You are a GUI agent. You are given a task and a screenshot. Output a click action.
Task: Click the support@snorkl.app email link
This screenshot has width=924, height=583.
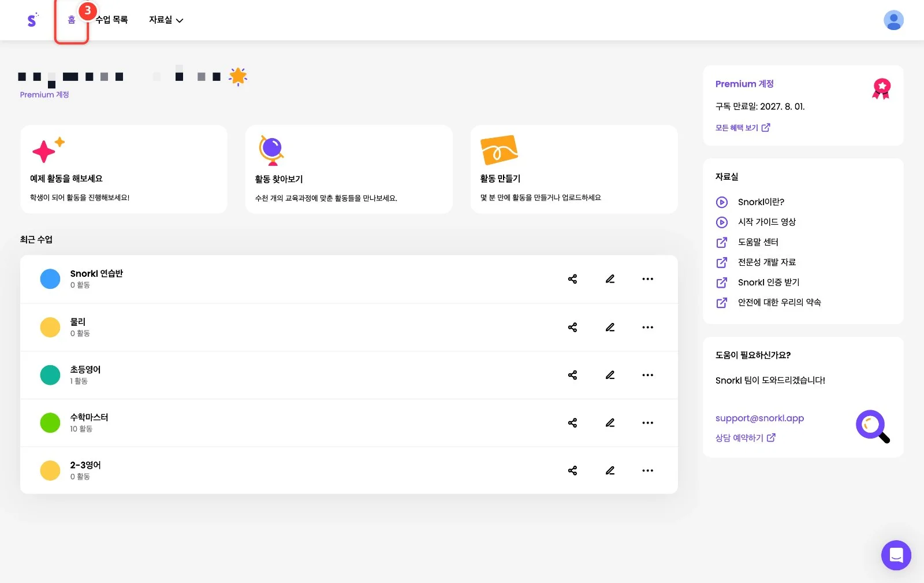[x=759, y=418]
